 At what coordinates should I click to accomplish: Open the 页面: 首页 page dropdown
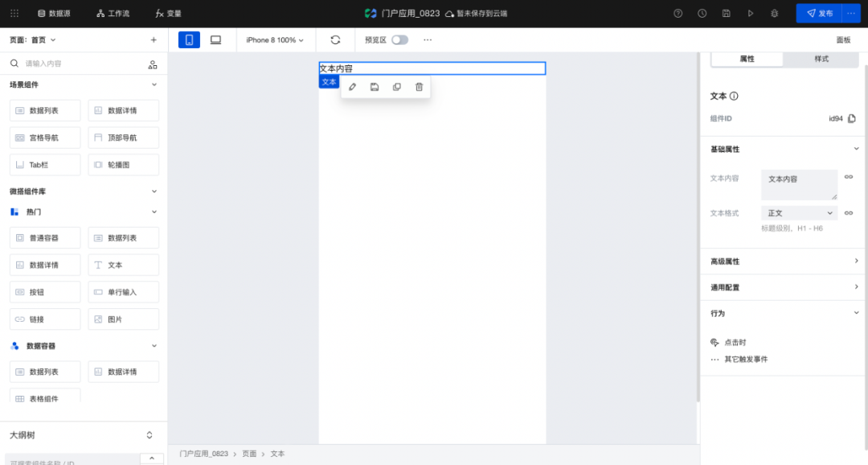tap(33, 40)
